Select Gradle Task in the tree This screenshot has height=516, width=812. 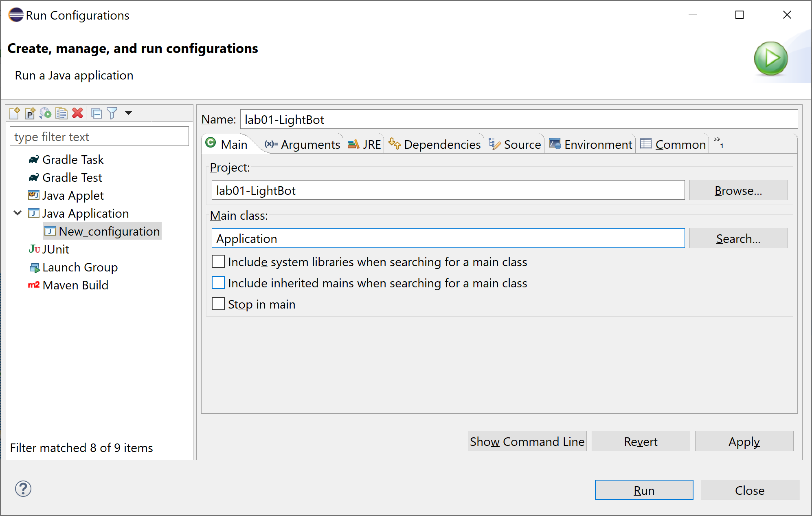tap(73, 160)
